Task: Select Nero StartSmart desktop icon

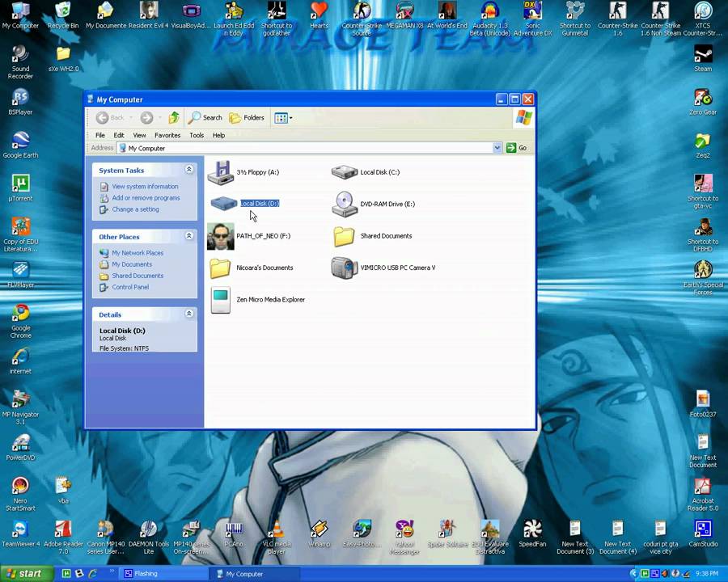Action: pyautogui.click(x=20, y=494)
